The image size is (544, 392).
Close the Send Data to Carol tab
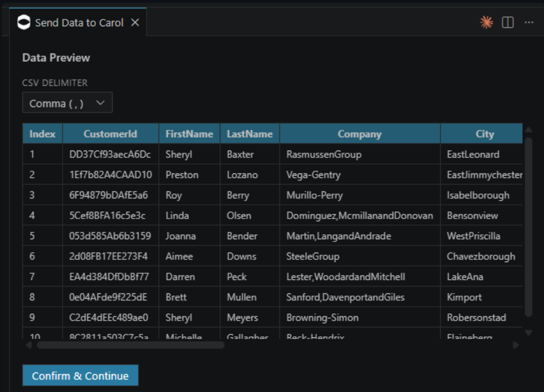pyautogui.click(x=135, y=22)
